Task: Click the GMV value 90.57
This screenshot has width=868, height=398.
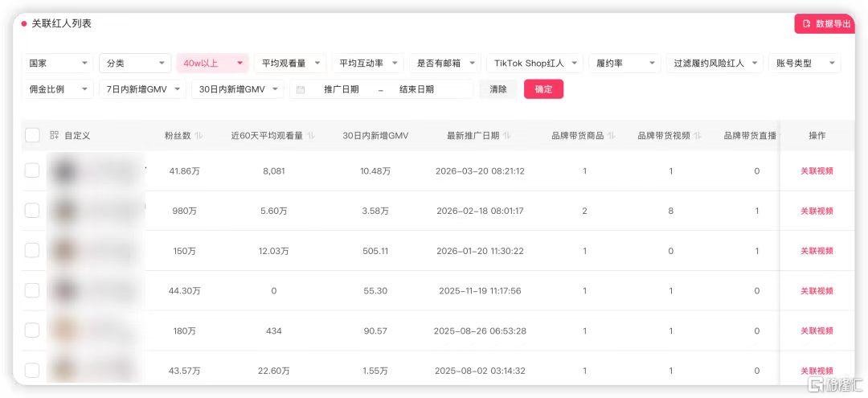Action: coord(375,331)
